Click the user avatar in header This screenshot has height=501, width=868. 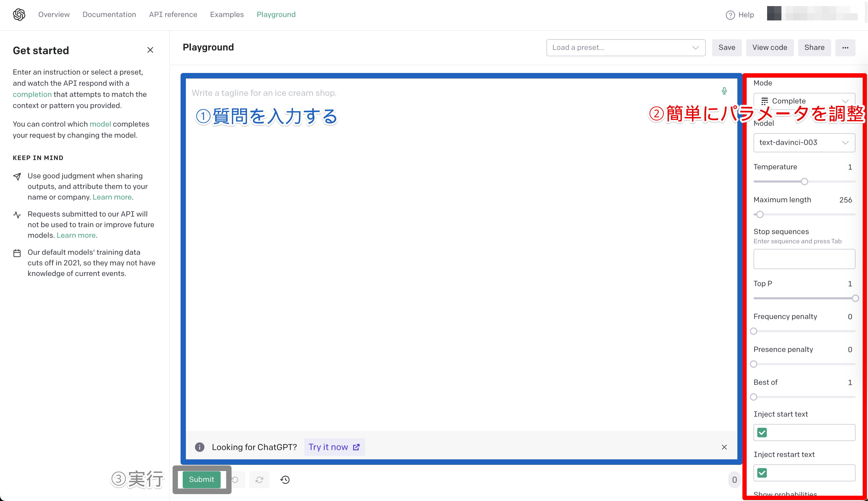tap(774, 14)
